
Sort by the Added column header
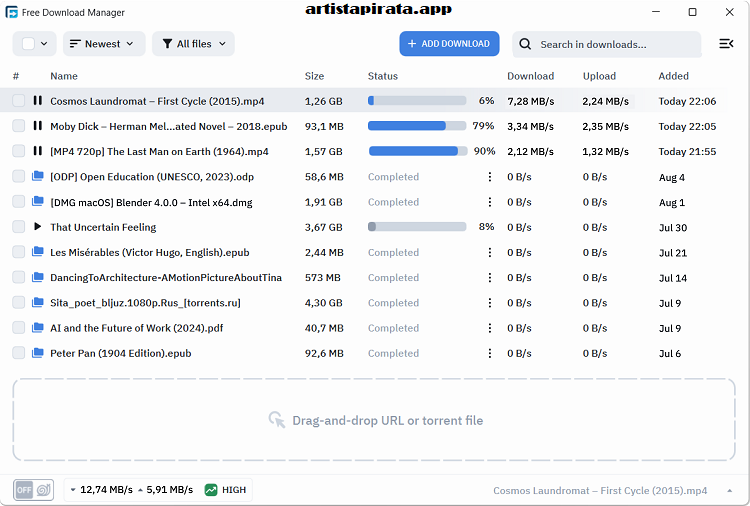[673, 76]
